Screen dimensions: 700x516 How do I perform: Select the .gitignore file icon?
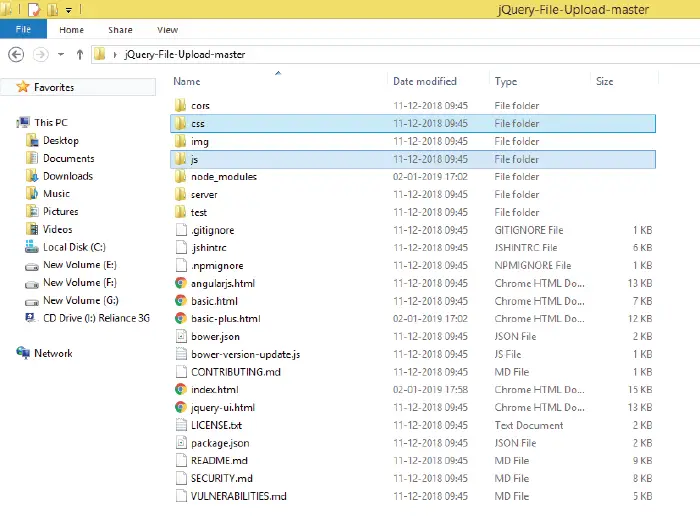pyautogui.click(x=181, y=230)
